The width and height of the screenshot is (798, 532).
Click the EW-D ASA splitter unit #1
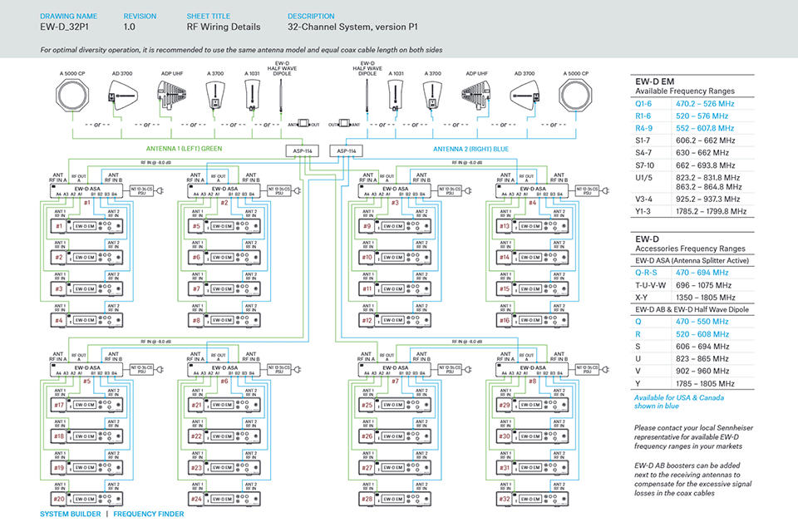[86, 191]
